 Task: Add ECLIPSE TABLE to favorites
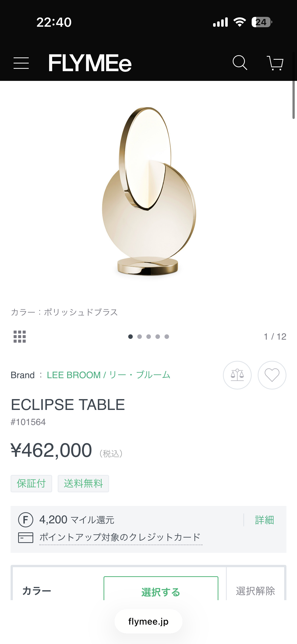272,375
